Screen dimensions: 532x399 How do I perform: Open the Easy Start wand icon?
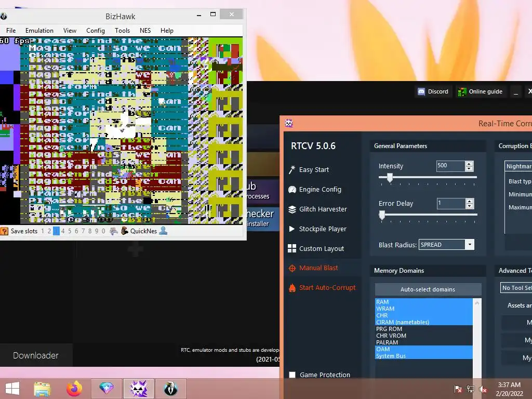tap(292, 170)
